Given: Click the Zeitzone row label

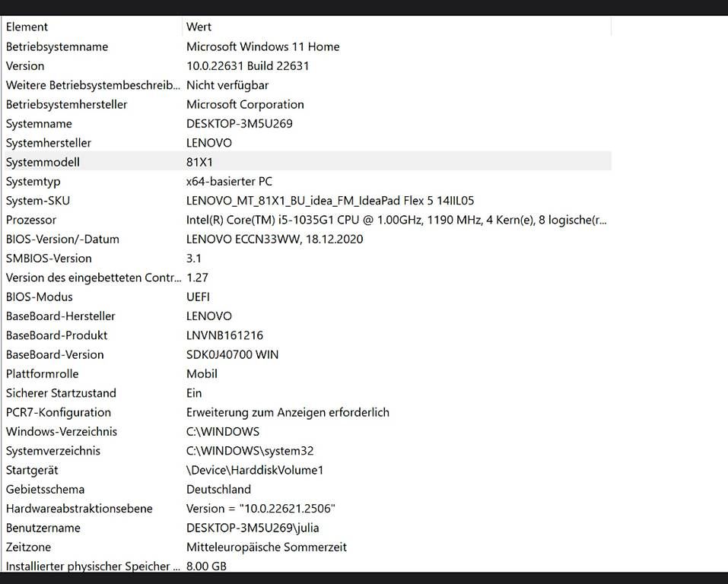Looking at the screenshot, I should click(28, 547).
